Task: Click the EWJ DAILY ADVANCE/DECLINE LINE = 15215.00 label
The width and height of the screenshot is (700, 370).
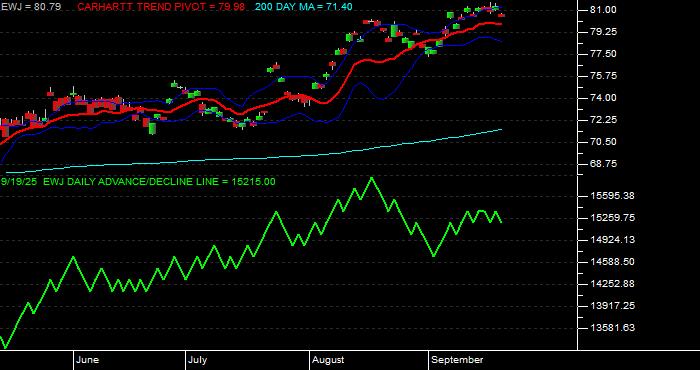Action: coord(159,182)
